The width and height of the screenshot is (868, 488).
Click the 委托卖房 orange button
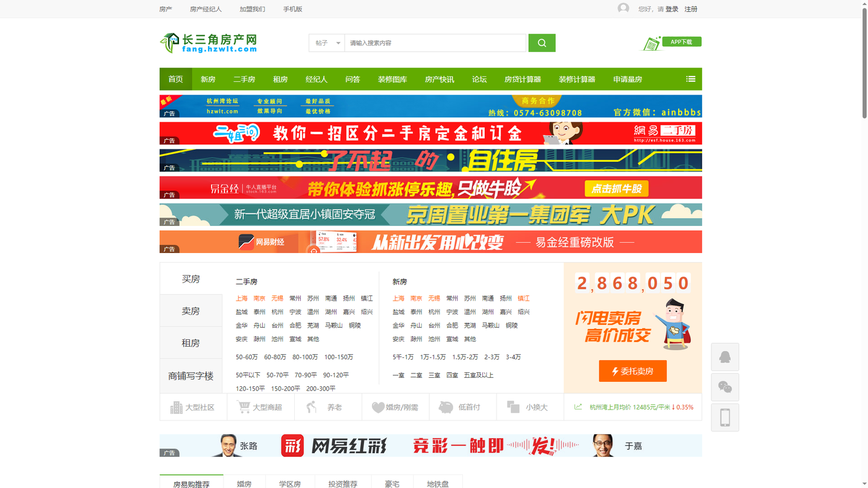click(x=633, y=371)
